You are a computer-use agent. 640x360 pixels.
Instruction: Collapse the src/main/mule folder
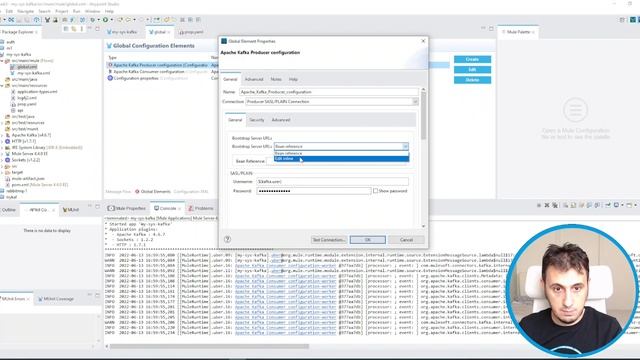[2, 60]
